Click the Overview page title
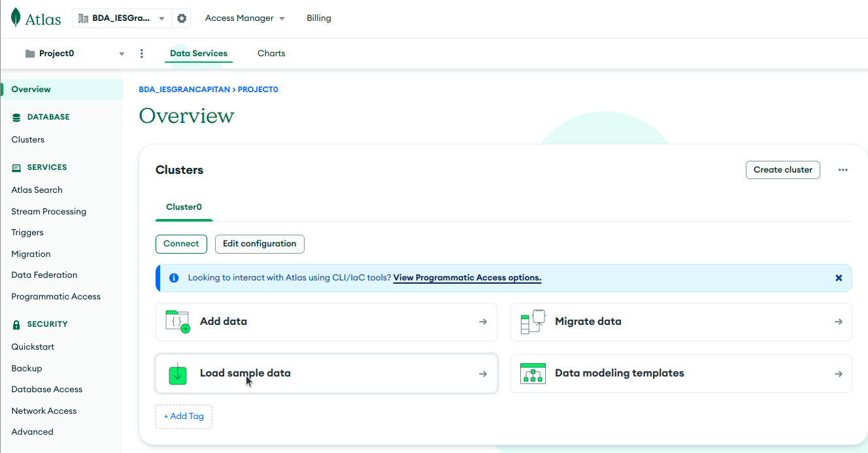 point(186,116)
